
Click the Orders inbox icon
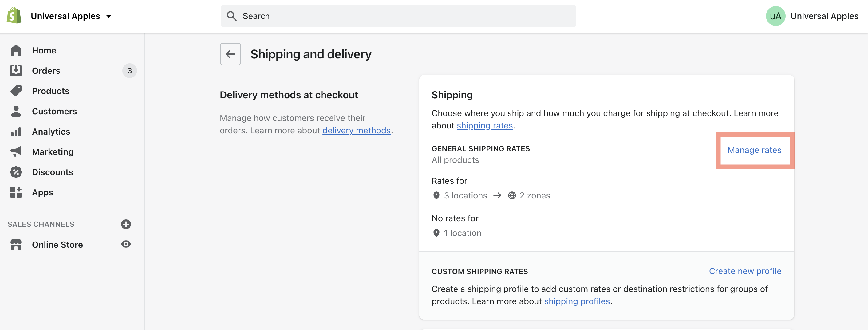pos(16,70)
